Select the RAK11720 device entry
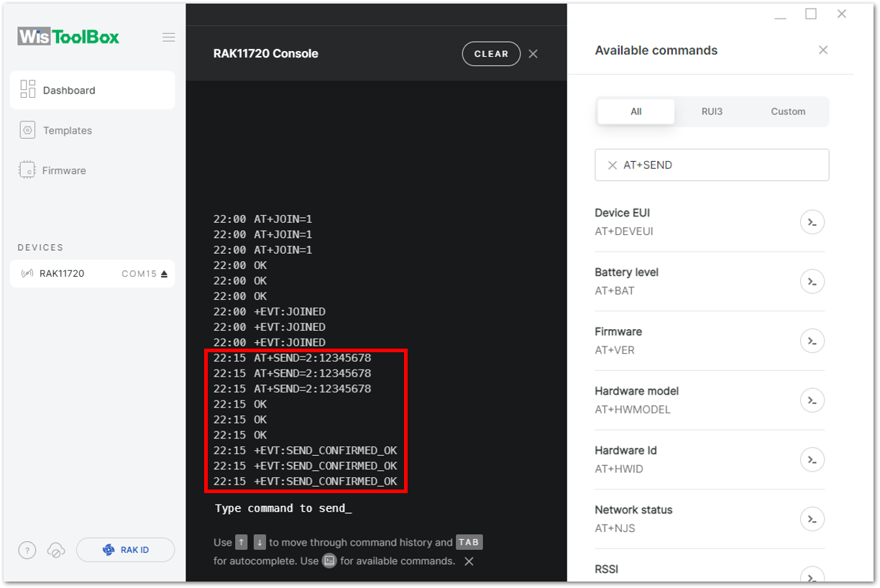 tap(92, 273)
